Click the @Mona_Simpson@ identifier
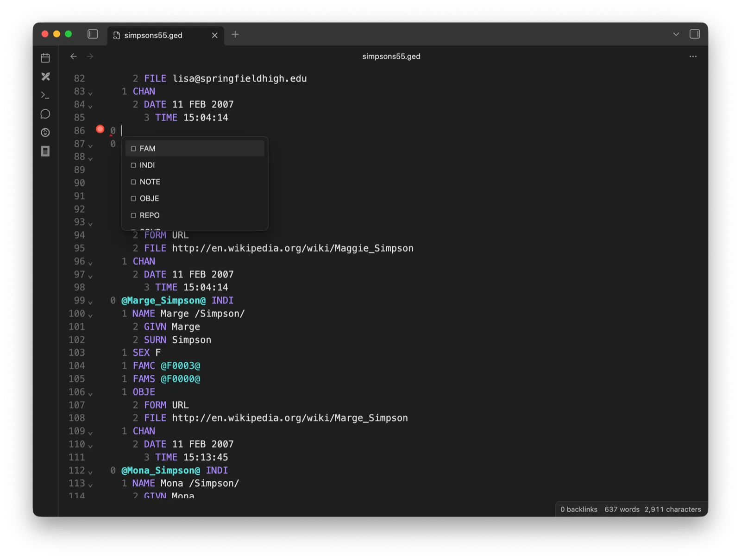Viewport: 741px width, 560px height. [x=161, y=471]
